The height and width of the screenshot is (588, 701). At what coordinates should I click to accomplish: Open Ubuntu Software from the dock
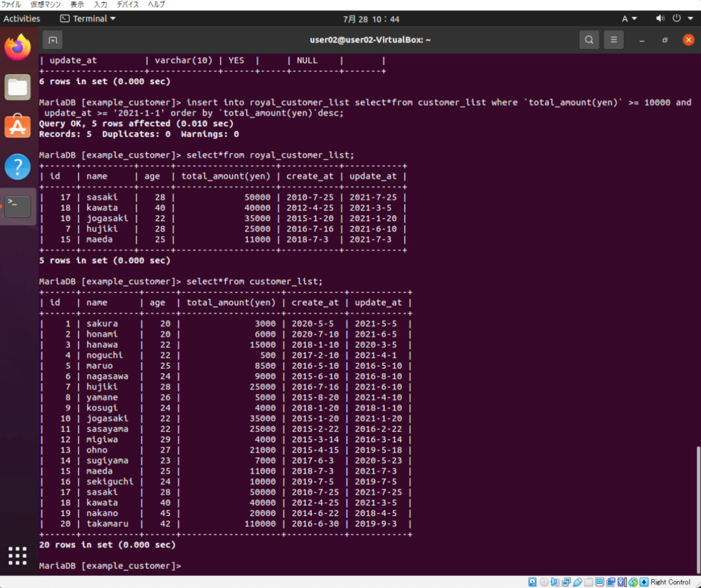[18, 127]
